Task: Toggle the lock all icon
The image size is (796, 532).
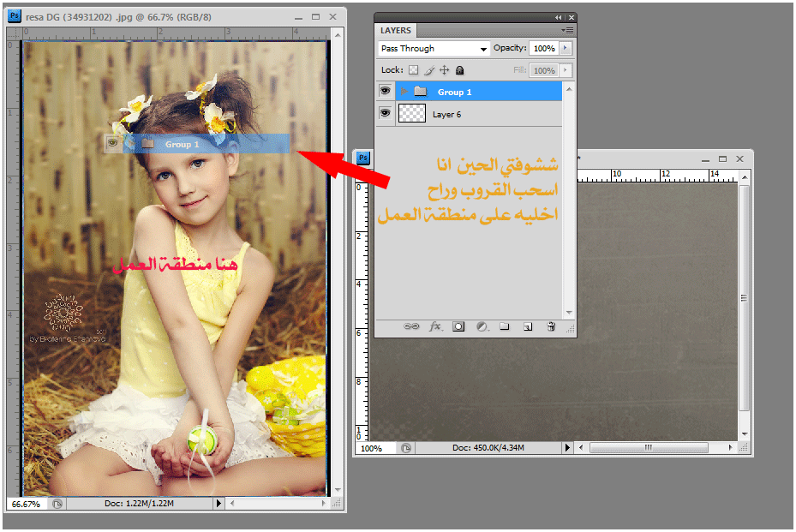Action: [x=459, y=70]
